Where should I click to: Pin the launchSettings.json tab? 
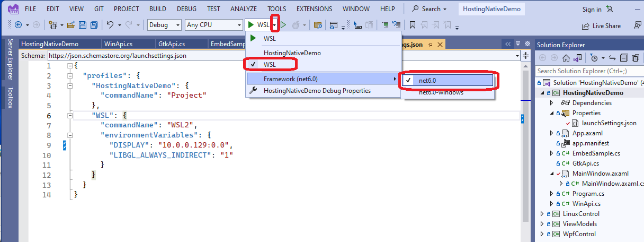(430, 45)
